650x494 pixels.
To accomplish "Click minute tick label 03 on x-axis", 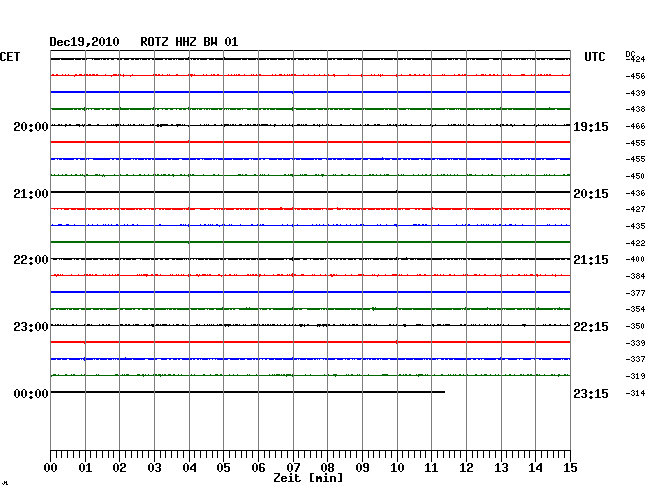I will 154,468.
